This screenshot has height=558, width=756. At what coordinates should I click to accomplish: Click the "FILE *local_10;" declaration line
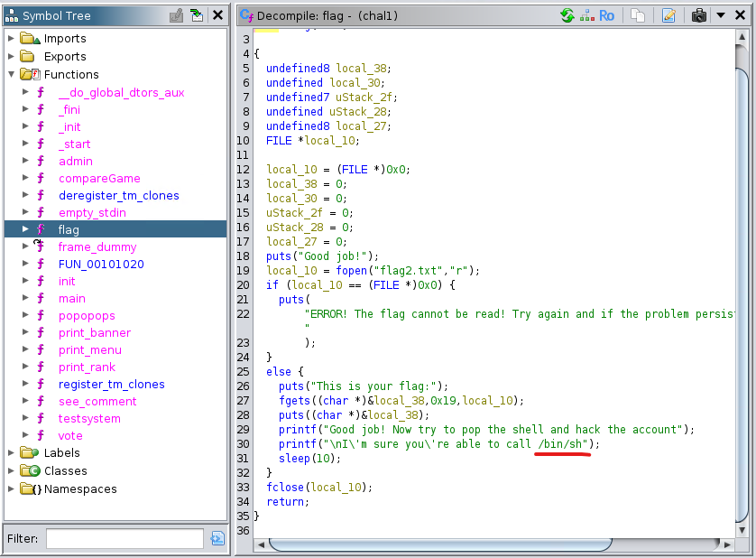click(x=313, y=141)
